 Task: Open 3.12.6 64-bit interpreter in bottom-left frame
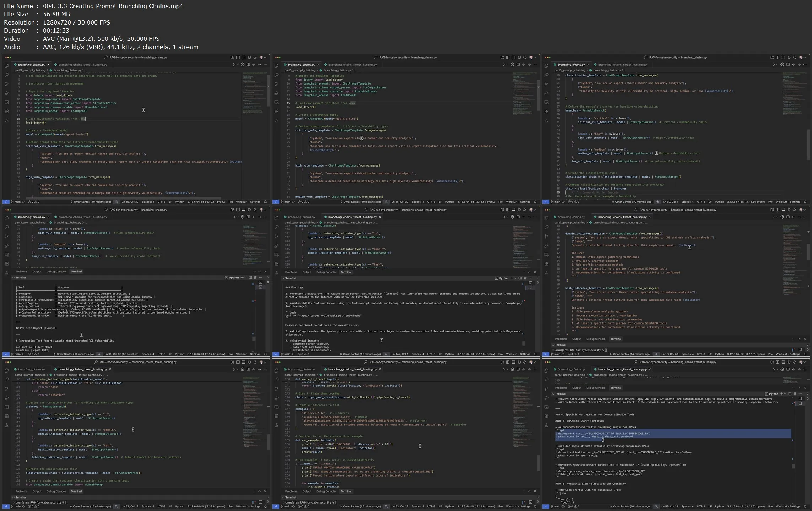coord(206,506)
